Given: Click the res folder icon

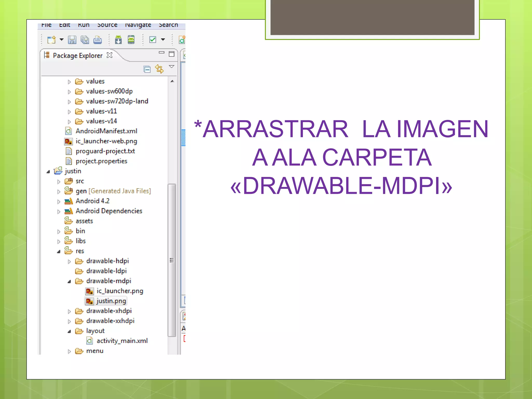Looking at the screenshot, I should pyautogui.click(x=69, y=250).
